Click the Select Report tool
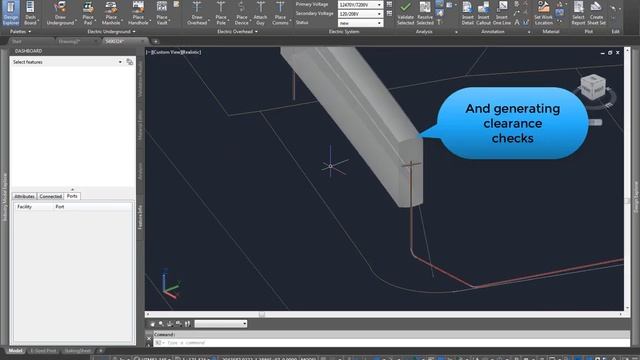The height and width of the screenshot is (360, 640). pyautogui.click(x=578, y=13)
